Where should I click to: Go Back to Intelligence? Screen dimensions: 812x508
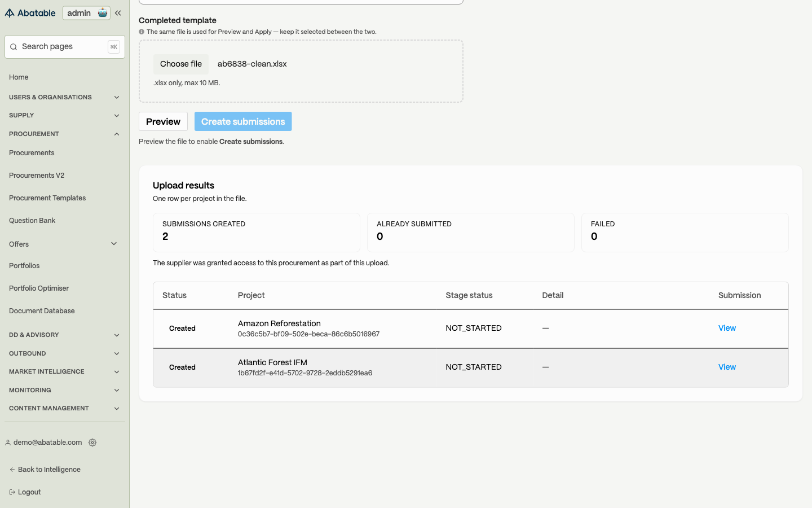[45, 470]
